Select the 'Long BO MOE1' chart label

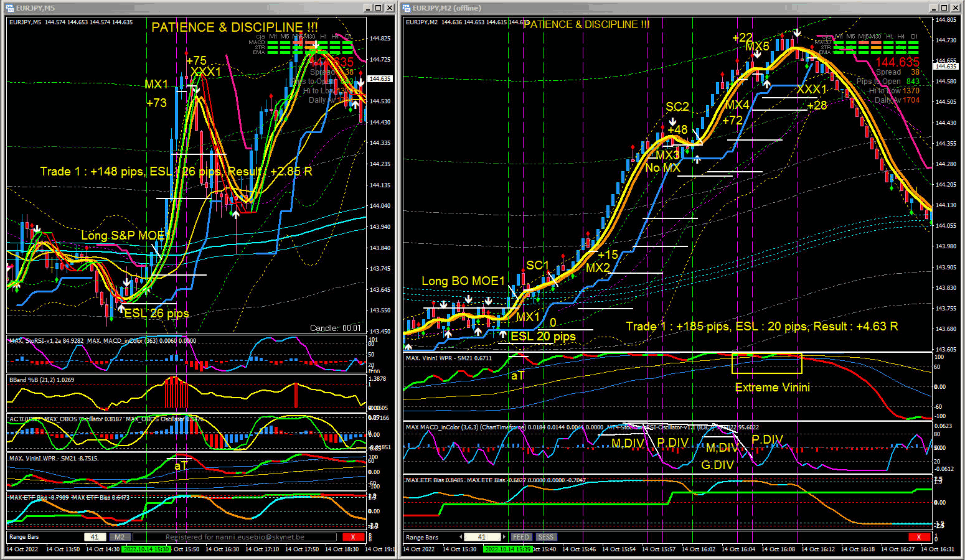[463, 281]
